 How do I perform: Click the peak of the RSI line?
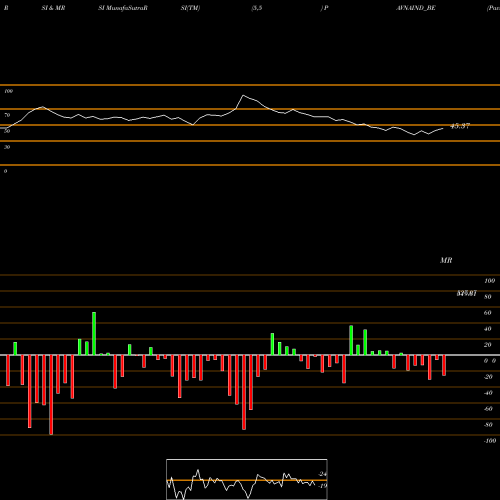[x=243, y=96]
